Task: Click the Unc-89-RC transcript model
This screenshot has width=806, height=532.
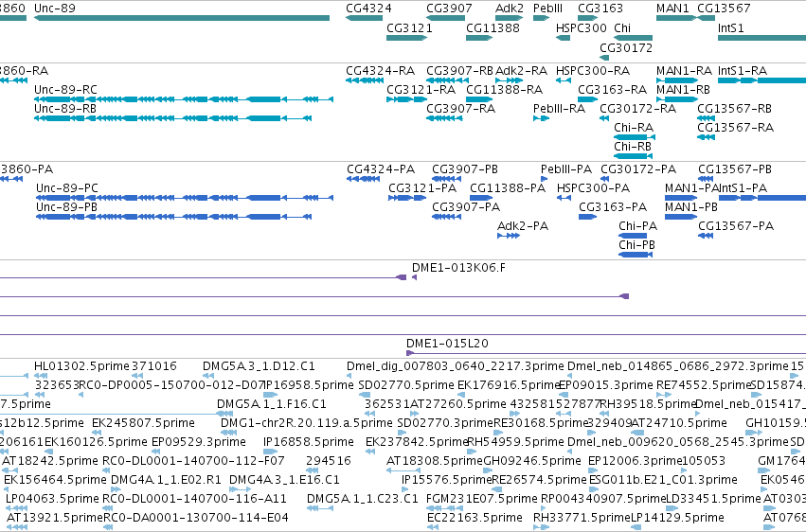Action: (x=184, y=99)
